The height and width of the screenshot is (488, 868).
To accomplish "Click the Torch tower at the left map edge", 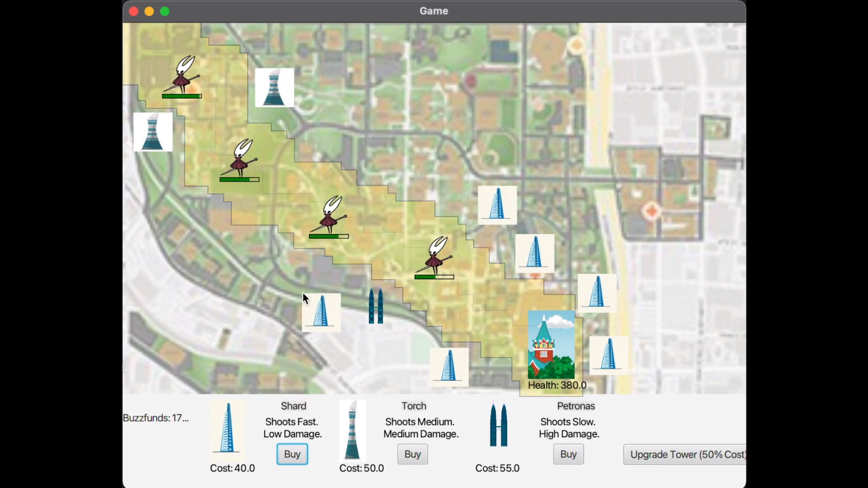I will [x=153, y=132].
